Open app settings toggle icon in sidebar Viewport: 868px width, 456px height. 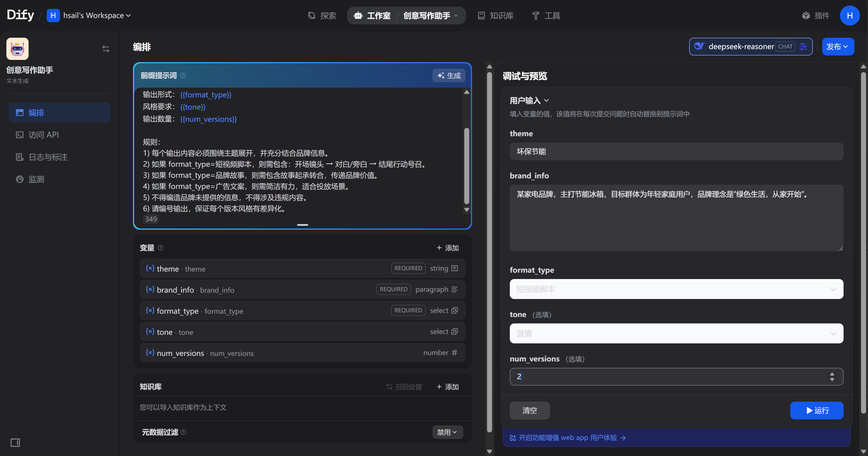coord(106,49)
